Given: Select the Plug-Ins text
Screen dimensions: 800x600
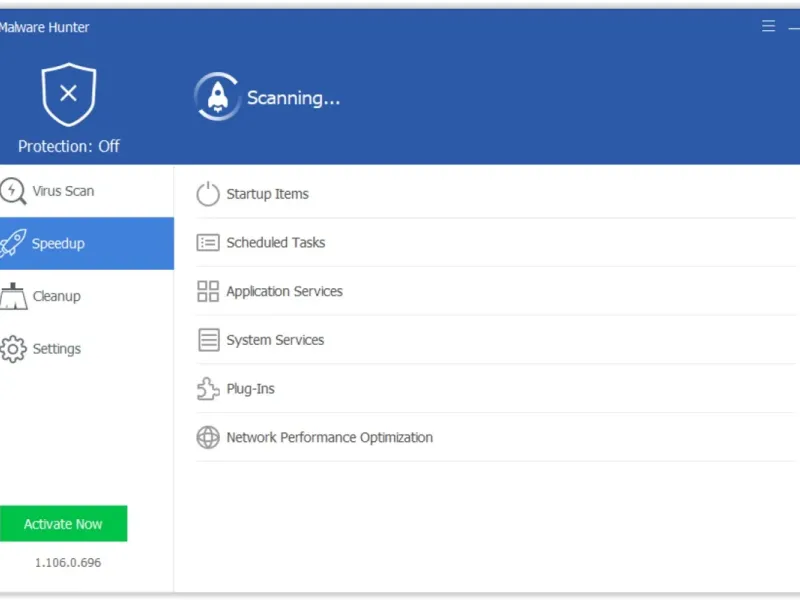Looking at the screenshot, I should tap(251, 389).
